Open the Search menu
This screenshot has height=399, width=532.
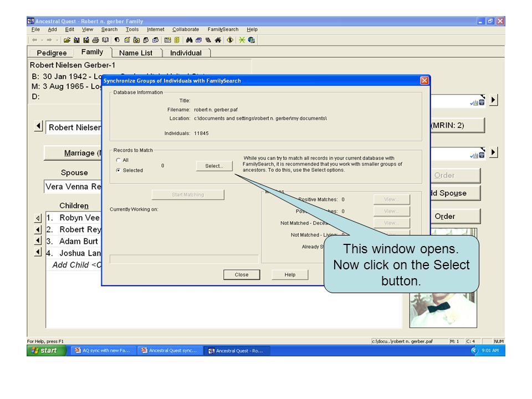click(x=109, y=29)
